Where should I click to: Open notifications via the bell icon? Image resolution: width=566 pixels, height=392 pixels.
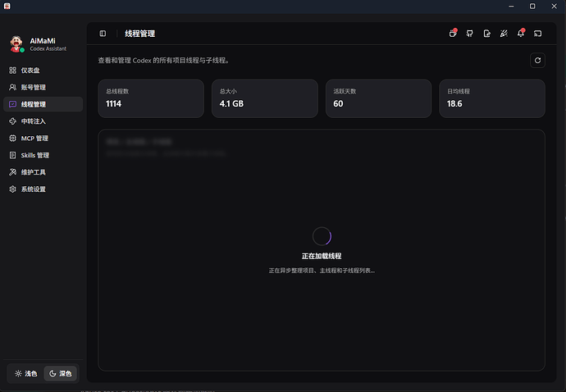[521, 34]
